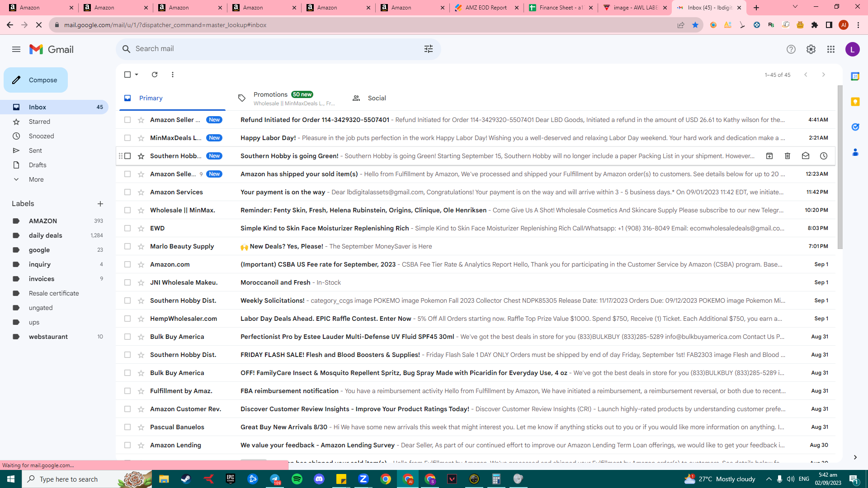Open the Google Tasks side panel

pos(855,127)
